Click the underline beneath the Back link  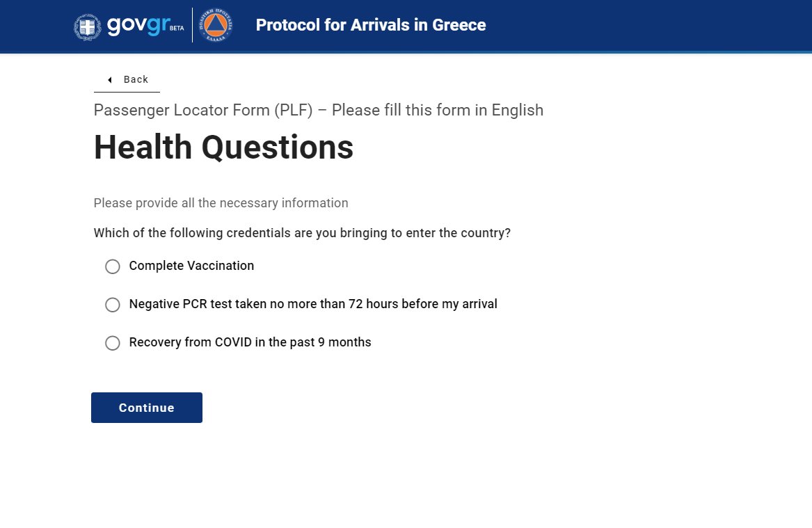coord(127,92)
